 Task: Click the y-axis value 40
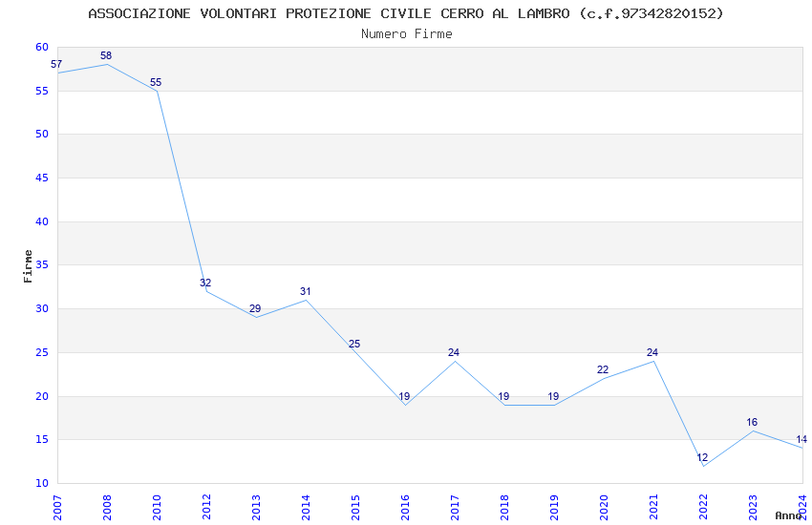pos(42,221)
